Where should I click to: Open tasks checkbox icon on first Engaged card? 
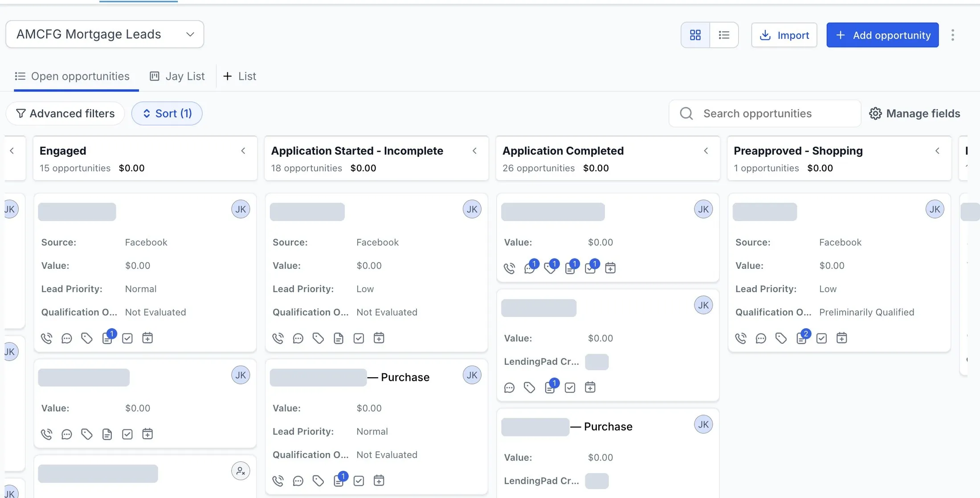[x=127, y=338]
